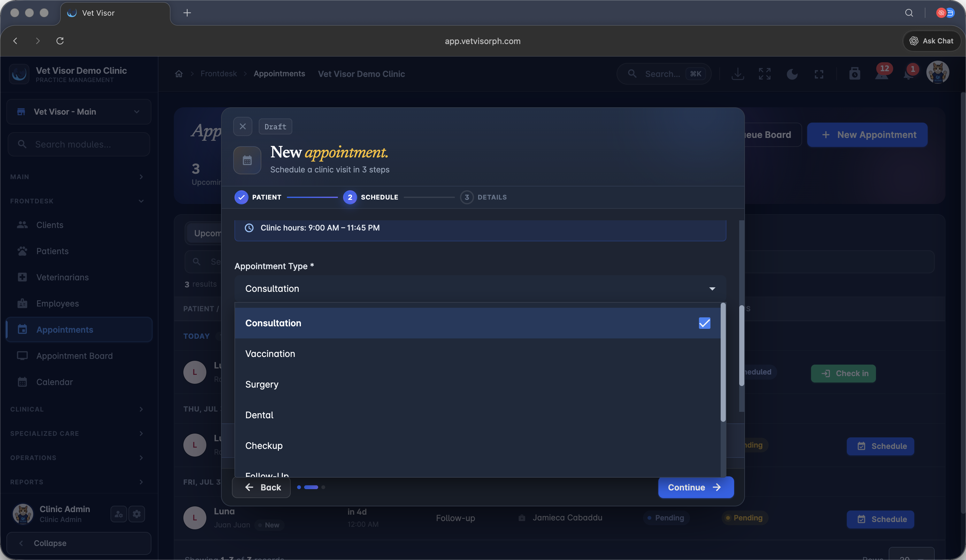This screenshot has width=966, height=560.
Task: Click the camera/snapshot icon in header
Action: click(855, 74)
